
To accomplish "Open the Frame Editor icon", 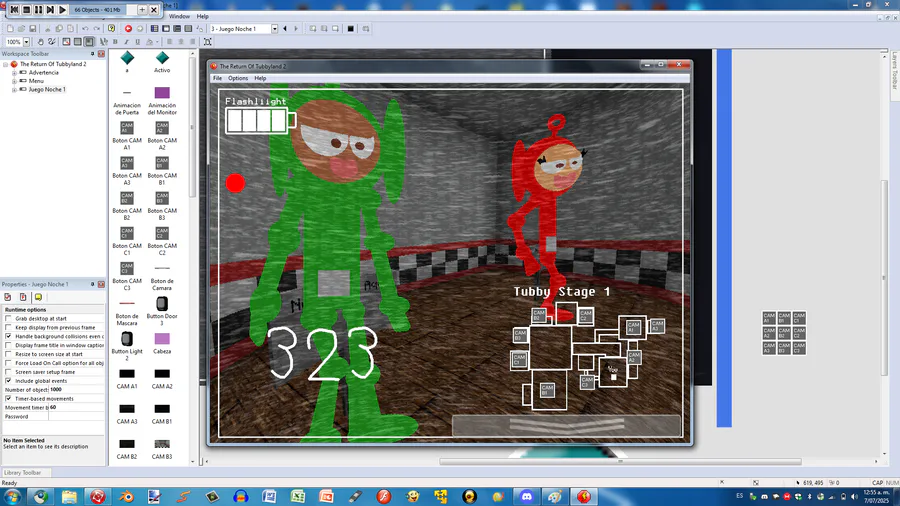I will pyautogui.click(x=166, y=29).
